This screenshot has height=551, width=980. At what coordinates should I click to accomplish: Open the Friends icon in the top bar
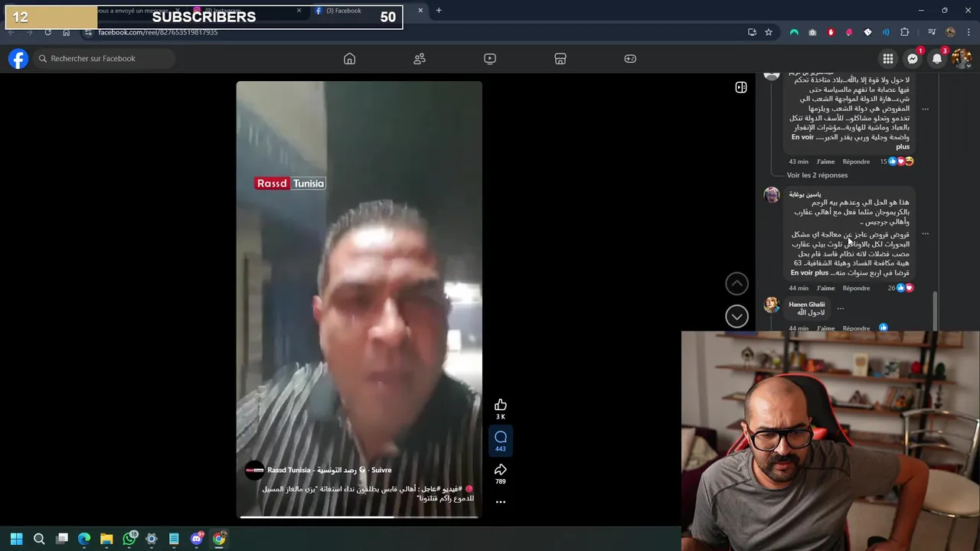(420, 59)
